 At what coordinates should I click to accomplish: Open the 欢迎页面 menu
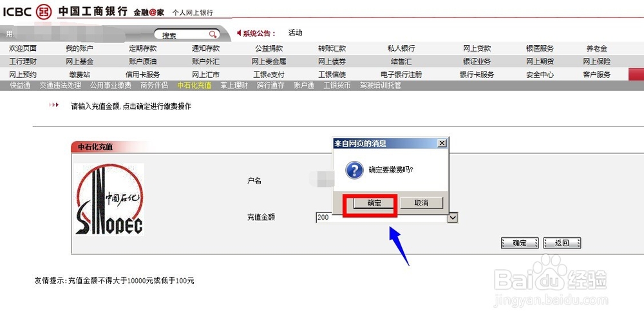[x=23, y=48]
